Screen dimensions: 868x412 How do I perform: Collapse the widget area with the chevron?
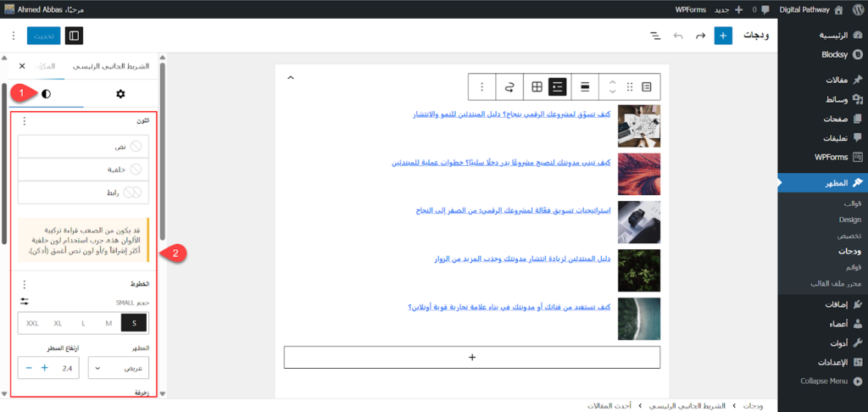(x=291, y=78)
